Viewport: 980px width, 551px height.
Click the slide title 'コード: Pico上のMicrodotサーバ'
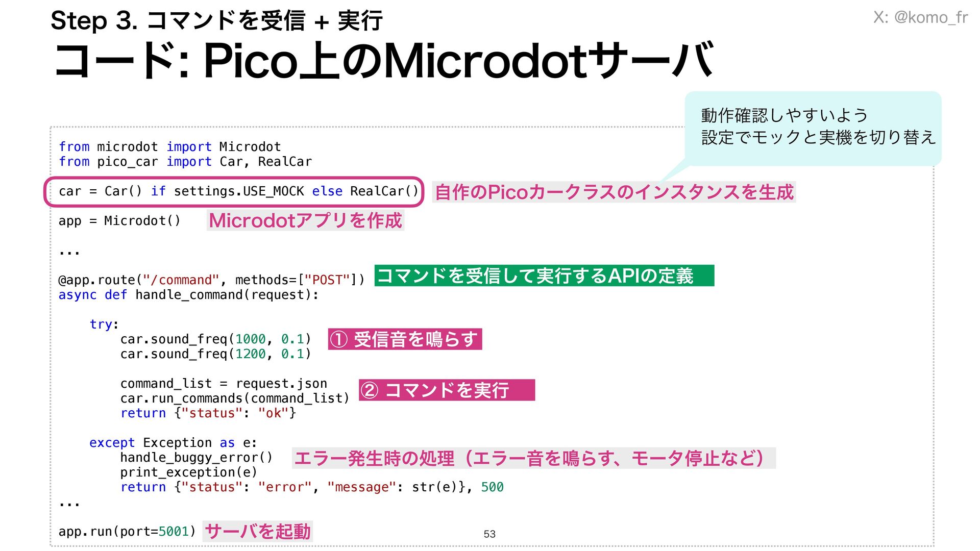[383, 61]
